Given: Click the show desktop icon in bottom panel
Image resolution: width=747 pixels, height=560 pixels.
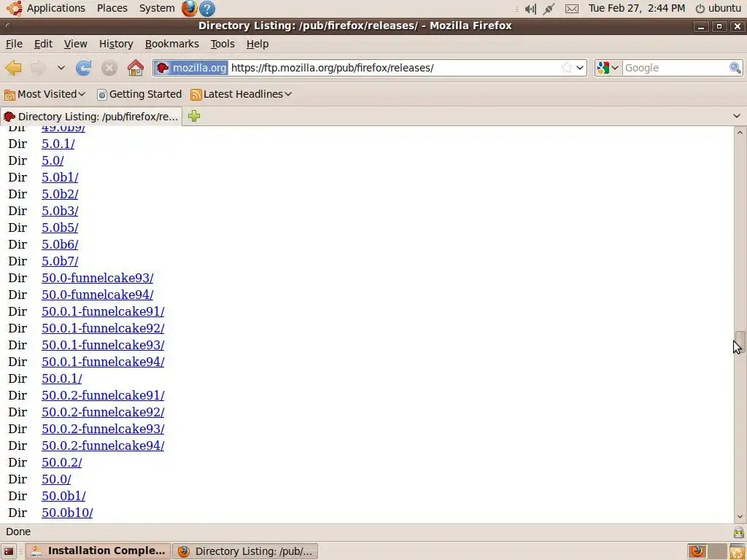Looking at the screenshot, I should pos(9,551).
